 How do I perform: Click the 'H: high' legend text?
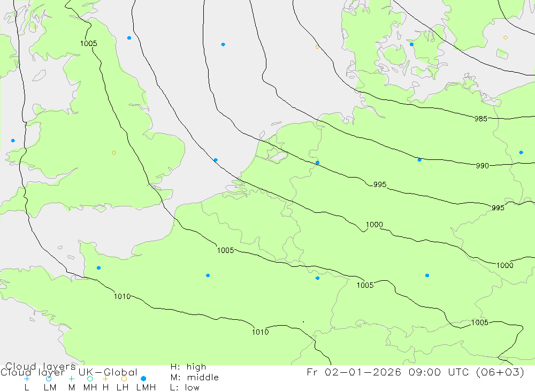pos(188,367)
